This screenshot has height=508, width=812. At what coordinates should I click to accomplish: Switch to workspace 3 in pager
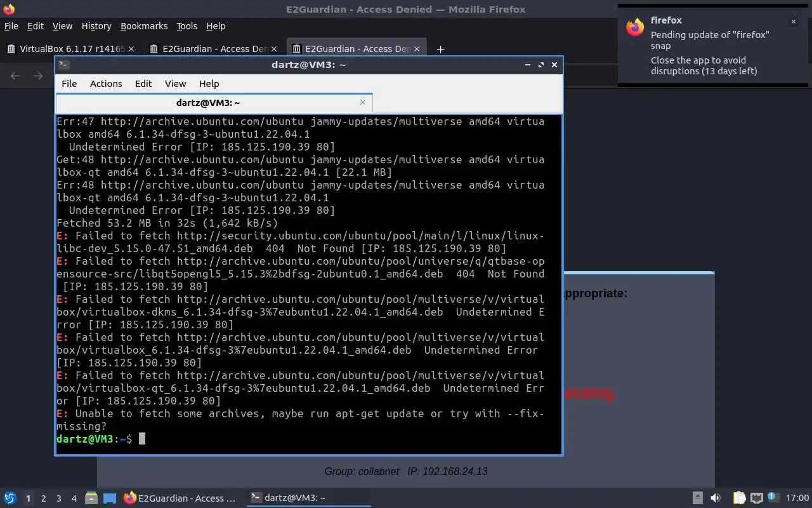coord(58,498)
